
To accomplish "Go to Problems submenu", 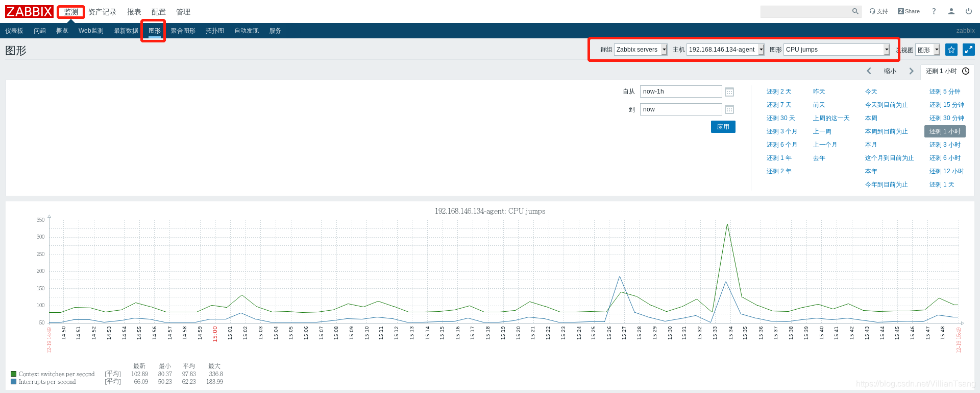I will 40,31.
